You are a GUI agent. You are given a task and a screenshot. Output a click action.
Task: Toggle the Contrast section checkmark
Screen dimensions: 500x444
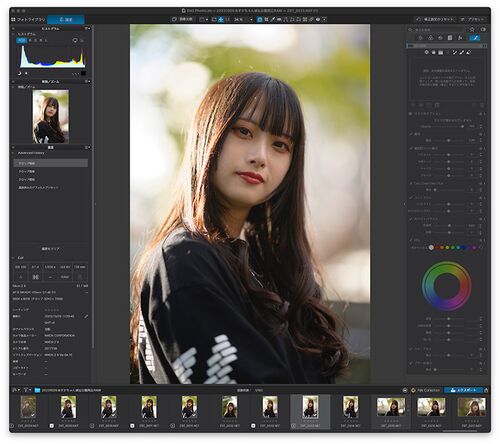tap(411, 197)
